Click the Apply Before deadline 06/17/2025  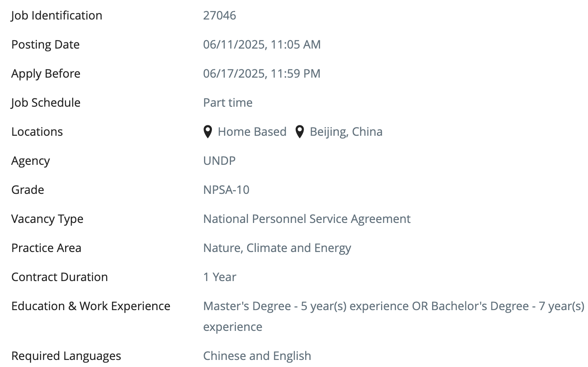coord(262,73)
